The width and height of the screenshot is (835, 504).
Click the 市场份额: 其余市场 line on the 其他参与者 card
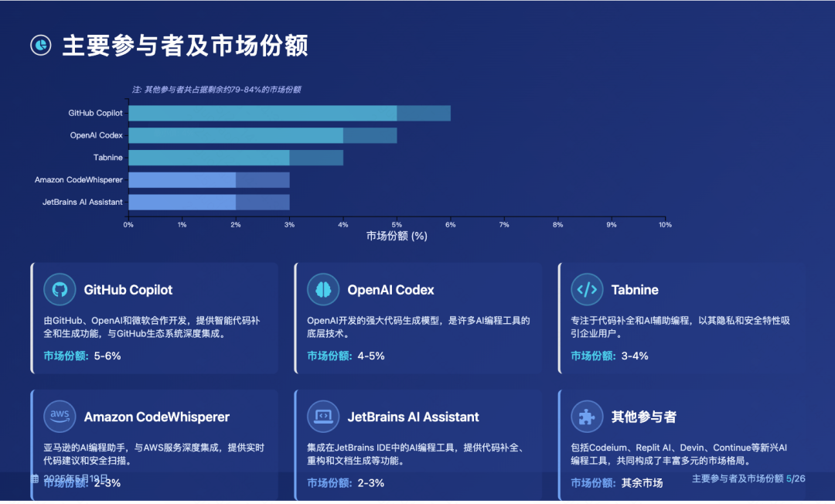(x=617, y=482)
